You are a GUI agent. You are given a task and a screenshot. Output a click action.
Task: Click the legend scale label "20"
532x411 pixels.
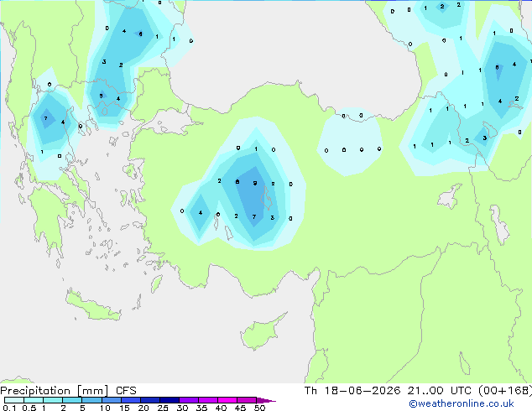(x=143, y=408)
